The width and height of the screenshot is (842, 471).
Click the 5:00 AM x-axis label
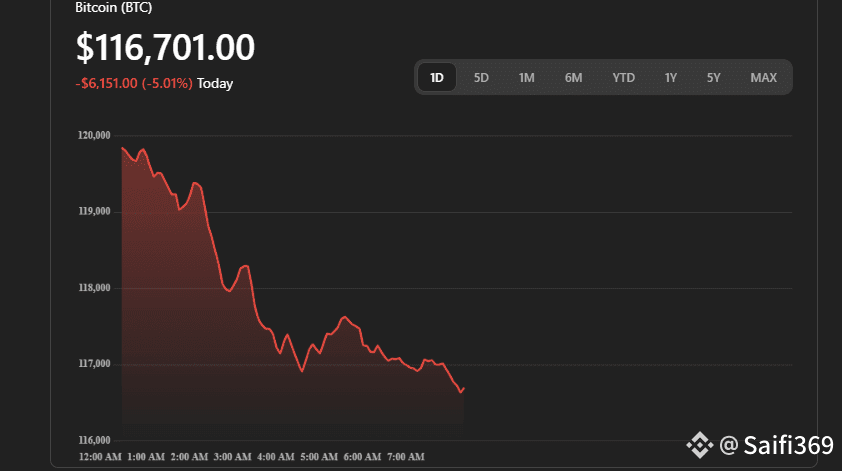(319, 457)
